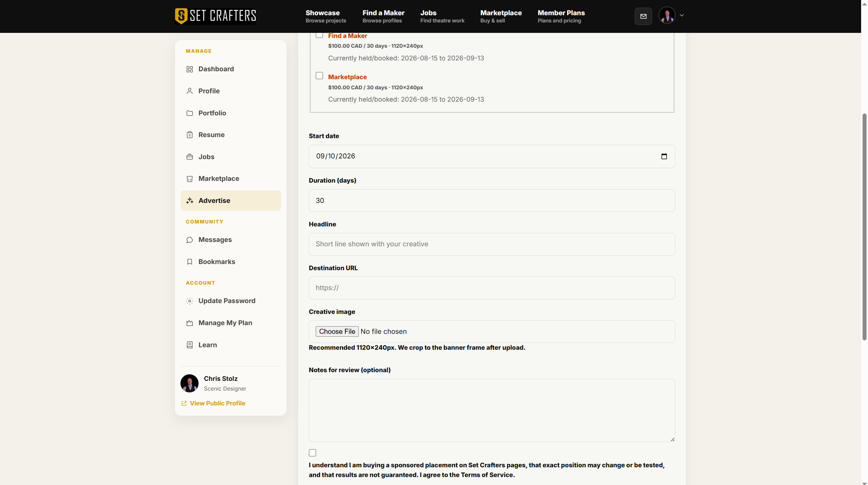This screenshot has width=868, height=485.
Task: Open Portfolio in sidebar
Action: coord(231,113)
